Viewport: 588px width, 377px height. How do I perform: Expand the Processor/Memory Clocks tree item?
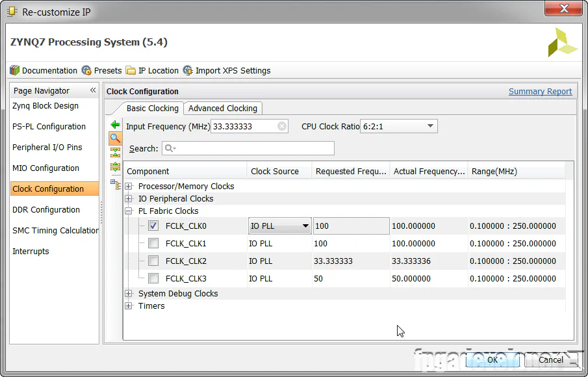coord(128,186)
